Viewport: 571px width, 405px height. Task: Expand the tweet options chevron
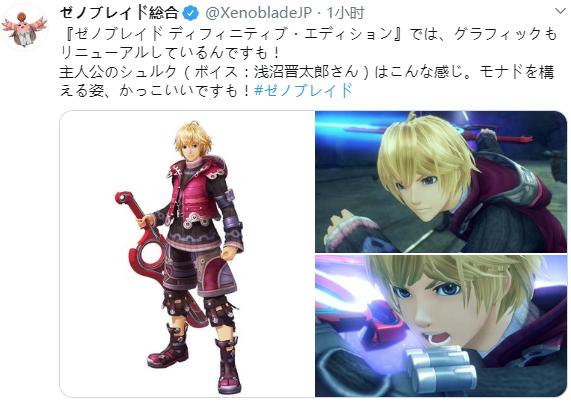560,11
